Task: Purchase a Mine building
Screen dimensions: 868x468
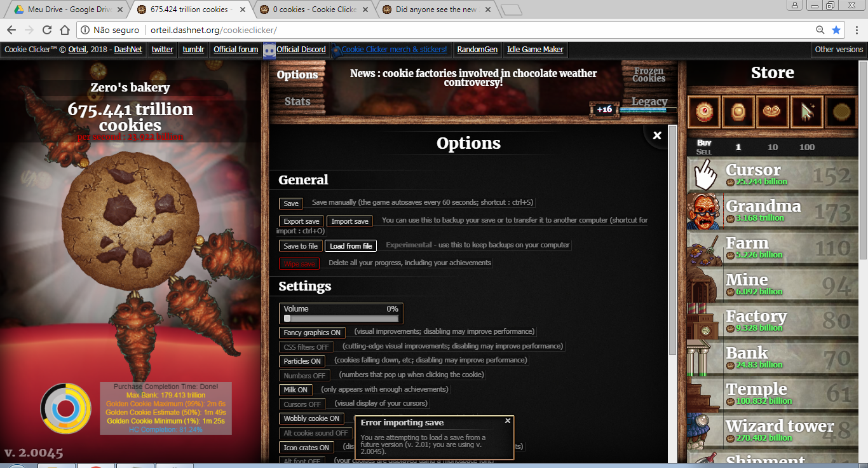Action: click(x=771, y=285)
